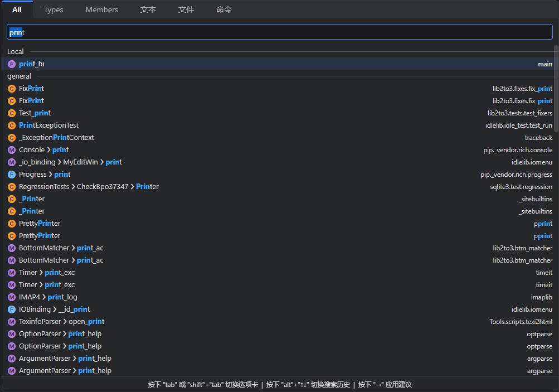
Task: Click the method icon beside Console print
Action: (11, 149)
